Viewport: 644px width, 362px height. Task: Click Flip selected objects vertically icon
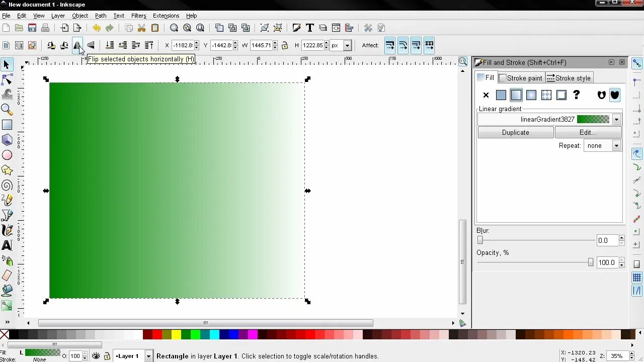pyautogui.click(x=91, y=45)
